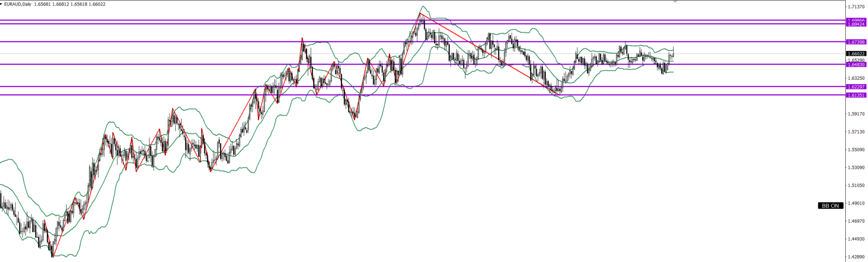Click the 1.71370 value on price axis
Viewport: 868px width, 262px height.
pos(856,7)
